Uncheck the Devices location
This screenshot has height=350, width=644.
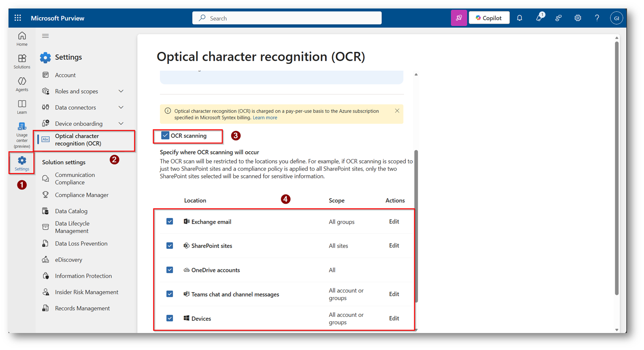coord(170,318)
